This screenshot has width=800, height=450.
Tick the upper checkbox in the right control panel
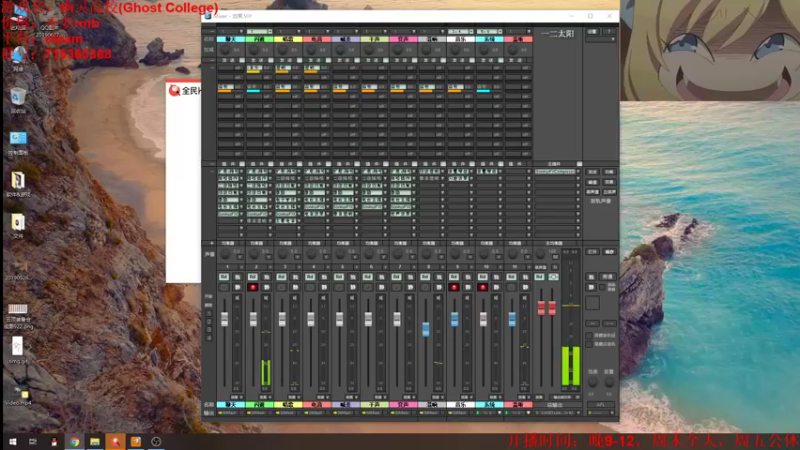click(x=589, y=336)
